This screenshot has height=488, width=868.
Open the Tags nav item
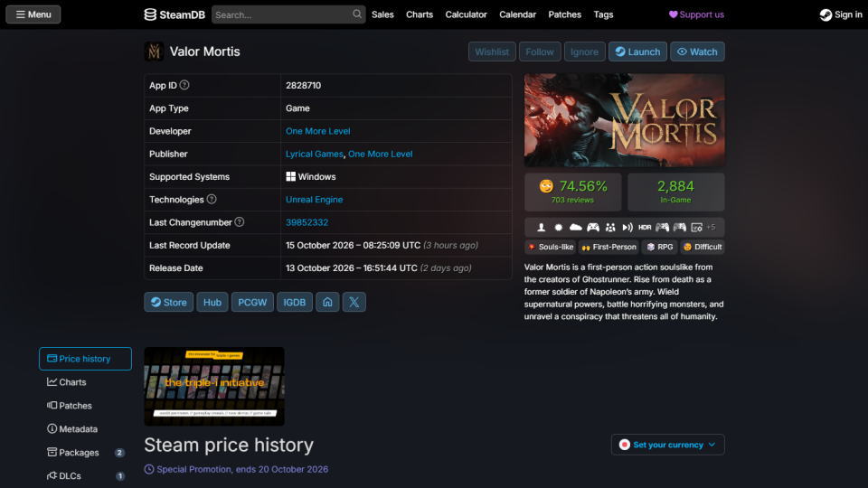[603, 14]
